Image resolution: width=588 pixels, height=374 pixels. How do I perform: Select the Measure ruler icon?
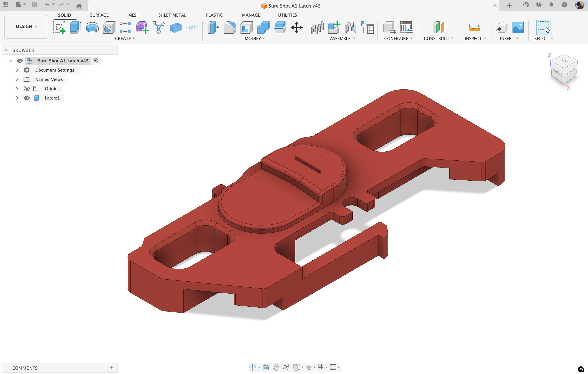(475, 27)
